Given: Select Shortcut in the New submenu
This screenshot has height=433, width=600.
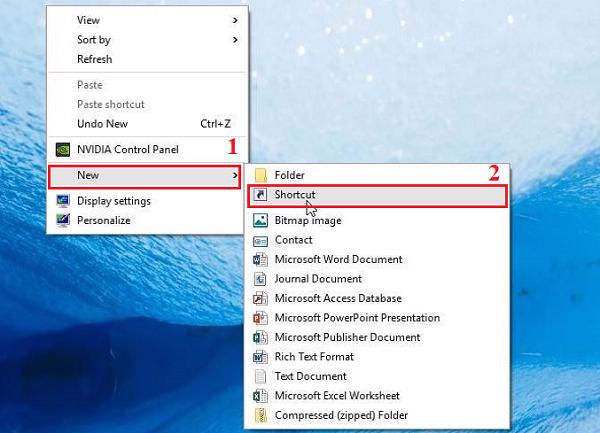Looking at the screenshot, I should (377, 196).
